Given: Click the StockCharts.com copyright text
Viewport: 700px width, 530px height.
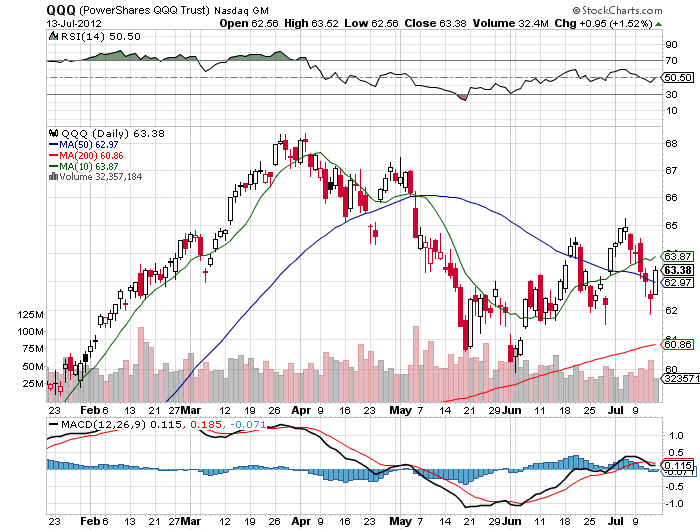Looking at the screenshot, I should click(618, 10).
